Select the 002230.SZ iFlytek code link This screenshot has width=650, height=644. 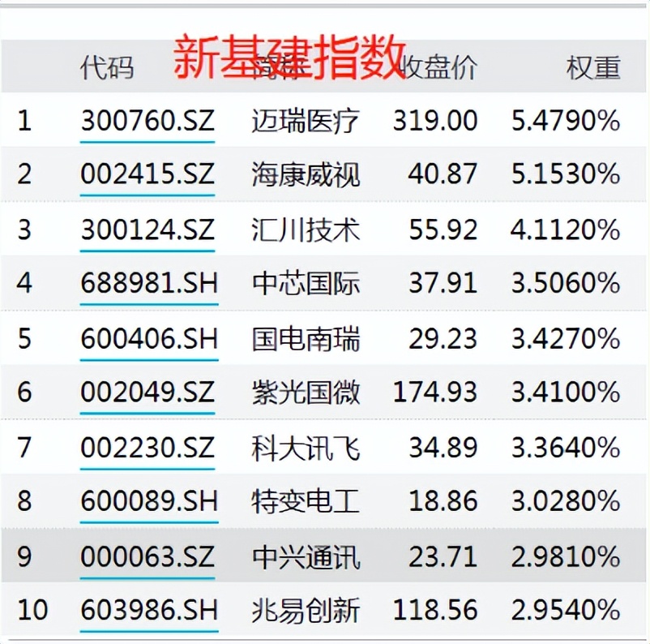coord(148,447)
